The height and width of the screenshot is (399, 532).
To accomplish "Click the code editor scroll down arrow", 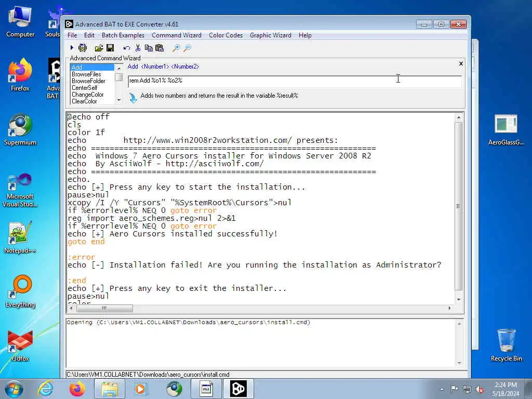I will pos(459,300).
